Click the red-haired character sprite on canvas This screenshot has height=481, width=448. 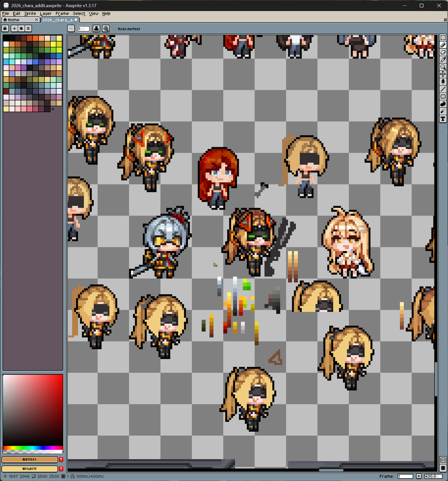(218, 178)
